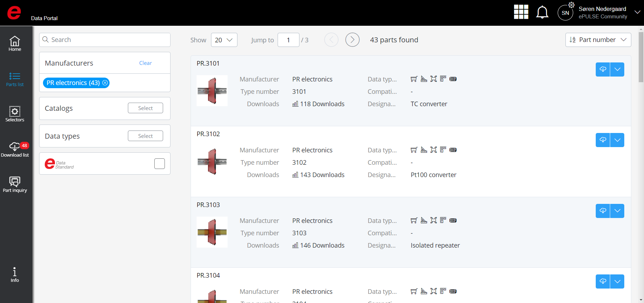
Task: Open the Part number sort dropdown
Action: pos(598,40)
